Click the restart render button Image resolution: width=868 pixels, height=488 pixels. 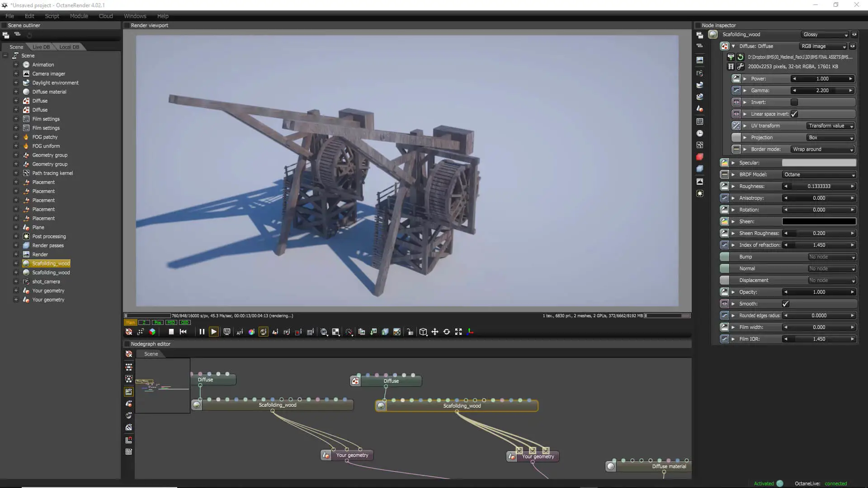point(183,332)
